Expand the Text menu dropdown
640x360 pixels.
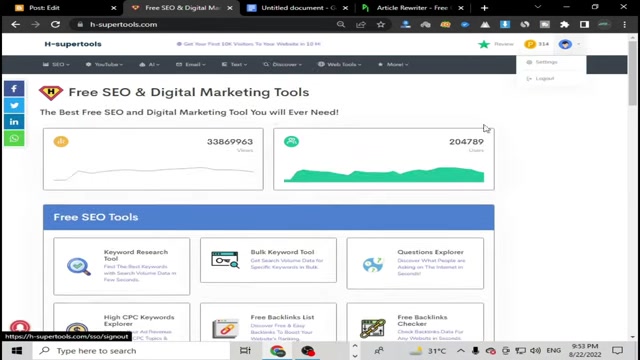point(234,64)
